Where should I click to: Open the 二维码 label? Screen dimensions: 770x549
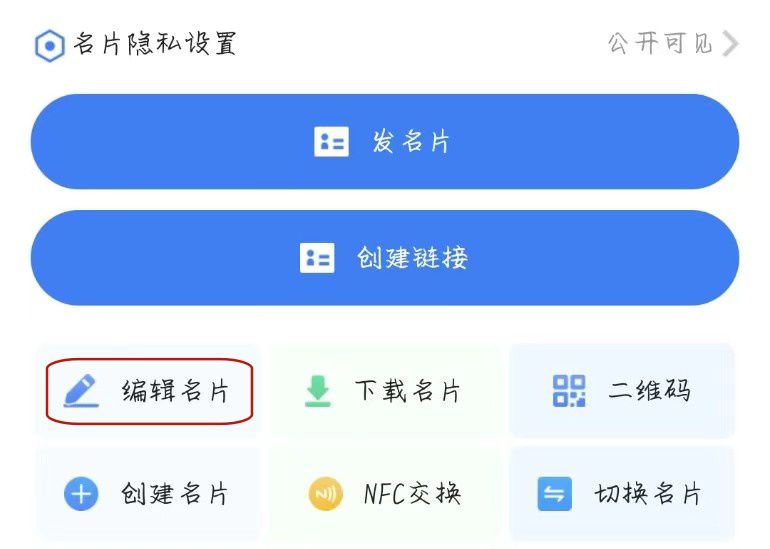(649, 390)
